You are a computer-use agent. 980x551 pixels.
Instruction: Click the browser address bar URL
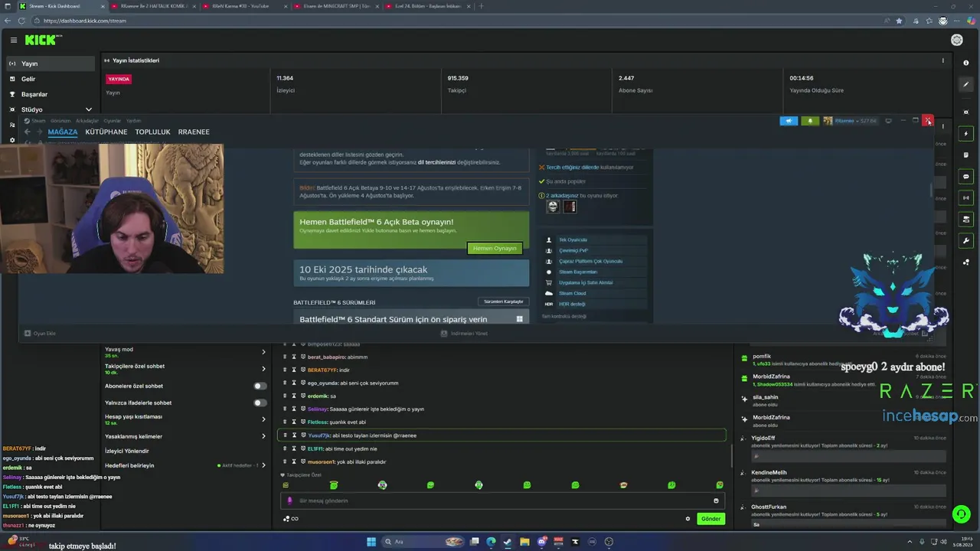point(85,21)
